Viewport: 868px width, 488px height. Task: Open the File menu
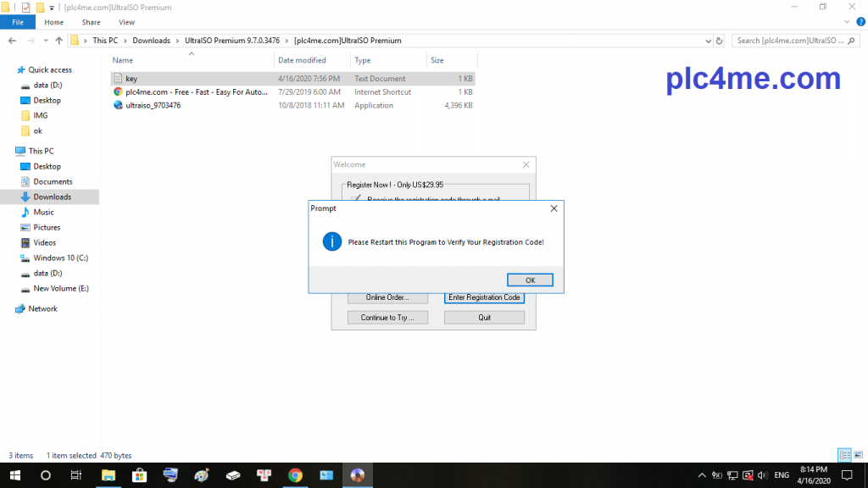click(18, 23)
